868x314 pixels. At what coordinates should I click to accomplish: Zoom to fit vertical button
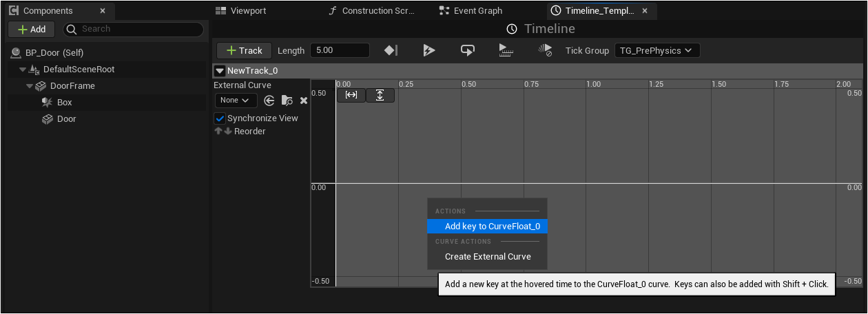click(380, 95)
